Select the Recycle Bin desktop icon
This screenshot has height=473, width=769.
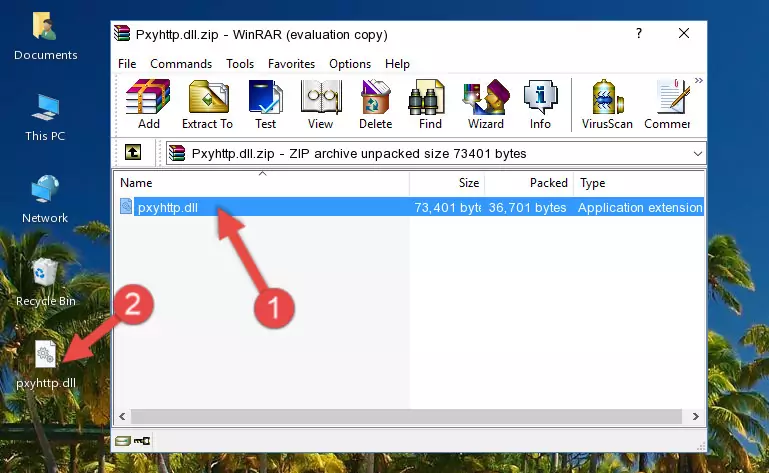[x=46, y=283]
